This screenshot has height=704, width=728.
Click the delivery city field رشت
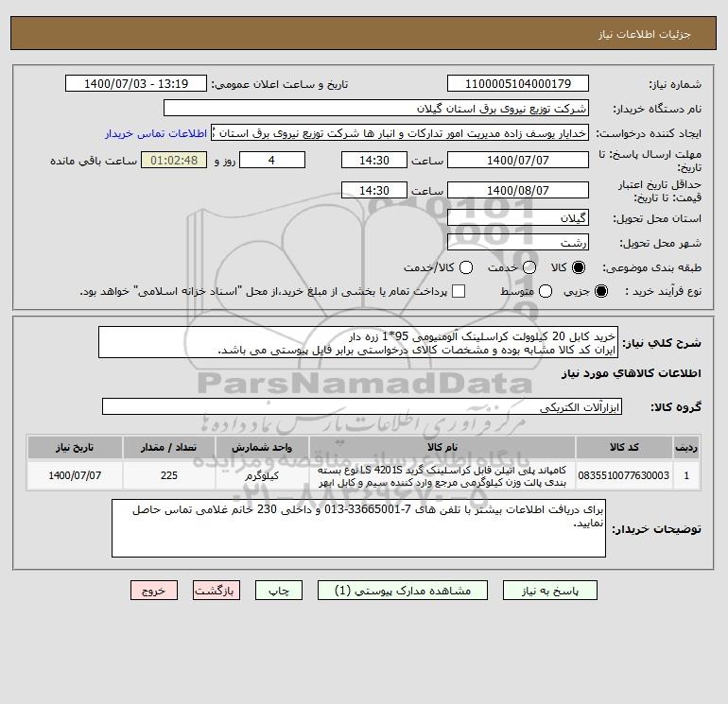pyautogui.click(x=518, y=242)
